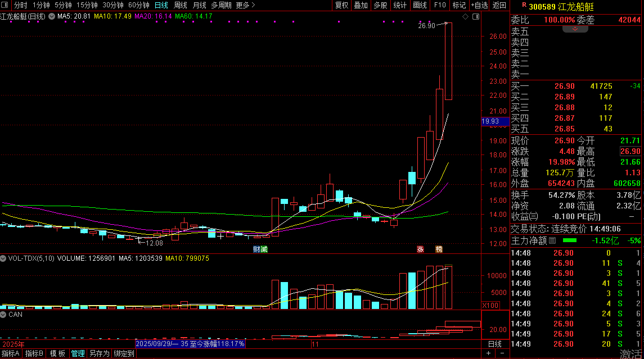Select the 60分钟 period tab
The height and width of the screenshot is (359, 644).
pos(139,5)
